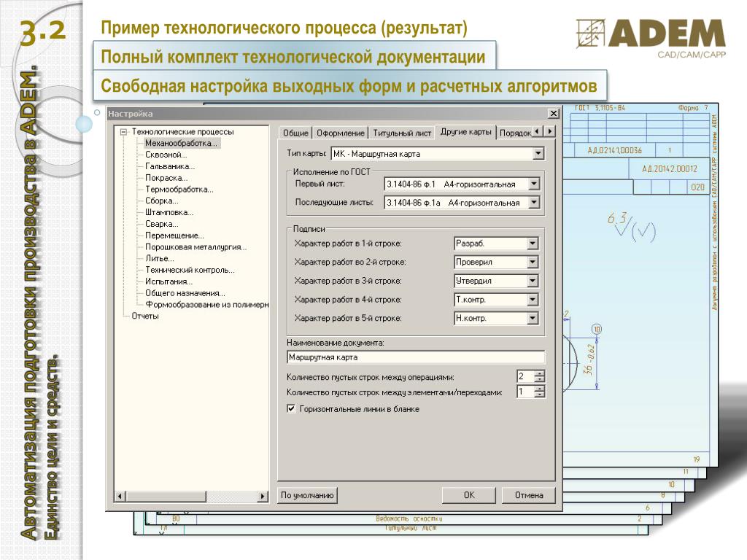Switch to the Общие tab
The width and height of the screenshot is (747, 560).
click(x=295, y=133)
